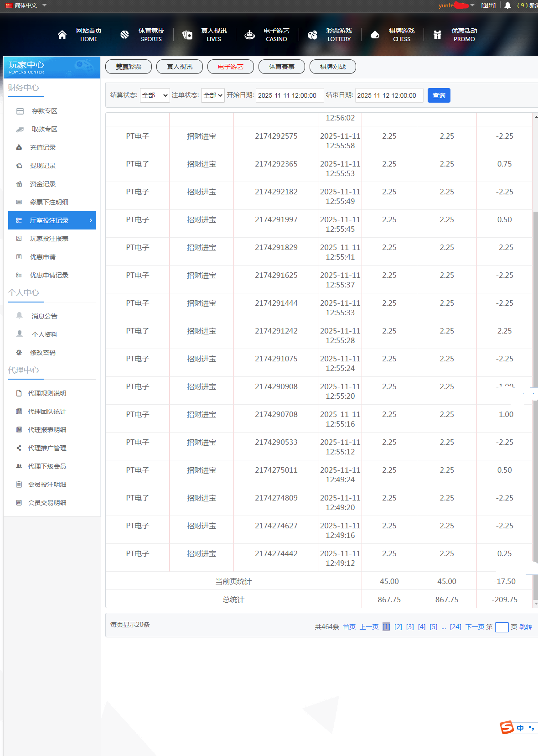Click the start date input field

(x=290, y=95)
